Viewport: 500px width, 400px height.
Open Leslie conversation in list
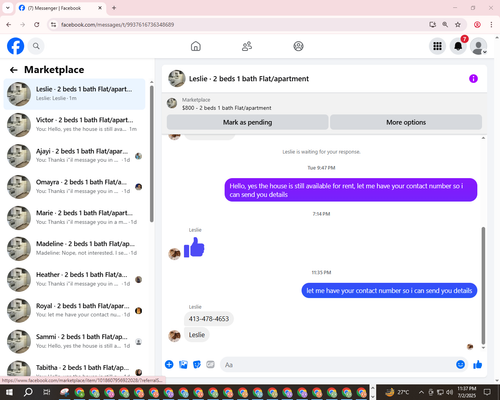(x=74, y=94)
